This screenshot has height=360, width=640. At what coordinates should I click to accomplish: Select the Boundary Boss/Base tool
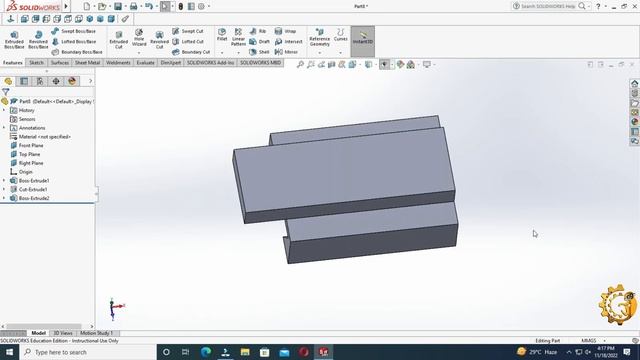tap(77, 52)
